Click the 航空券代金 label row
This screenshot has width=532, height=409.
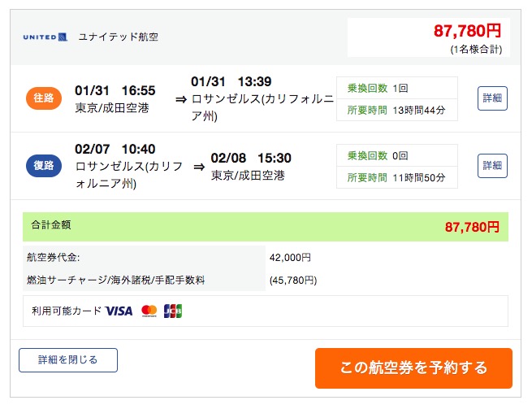(142, 257)
